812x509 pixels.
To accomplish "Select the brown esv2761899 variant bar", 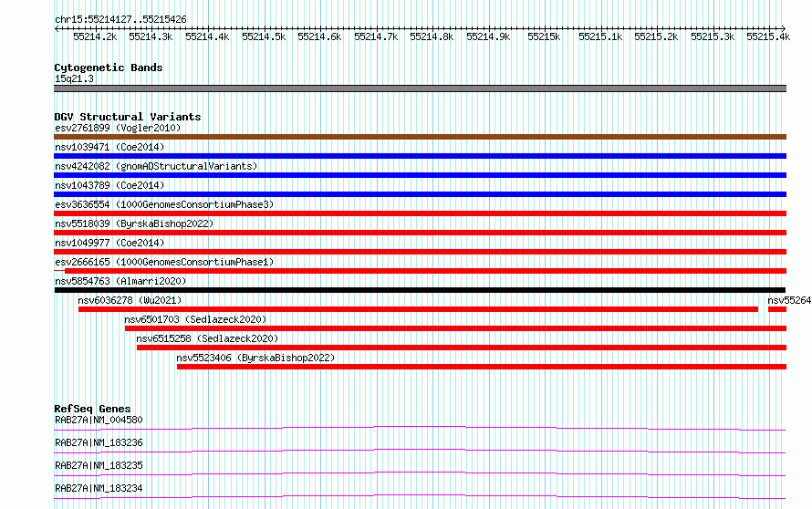I will [420, 137].
